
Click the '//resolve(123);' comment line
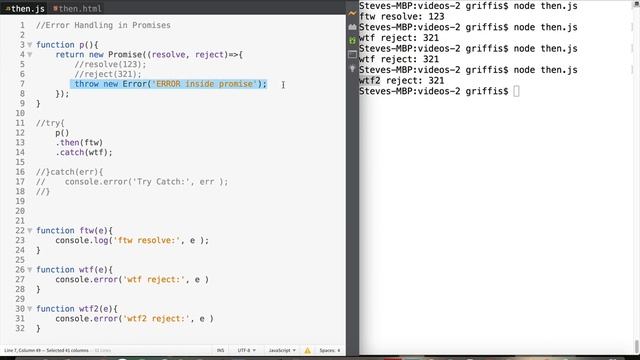coord(110,64)
